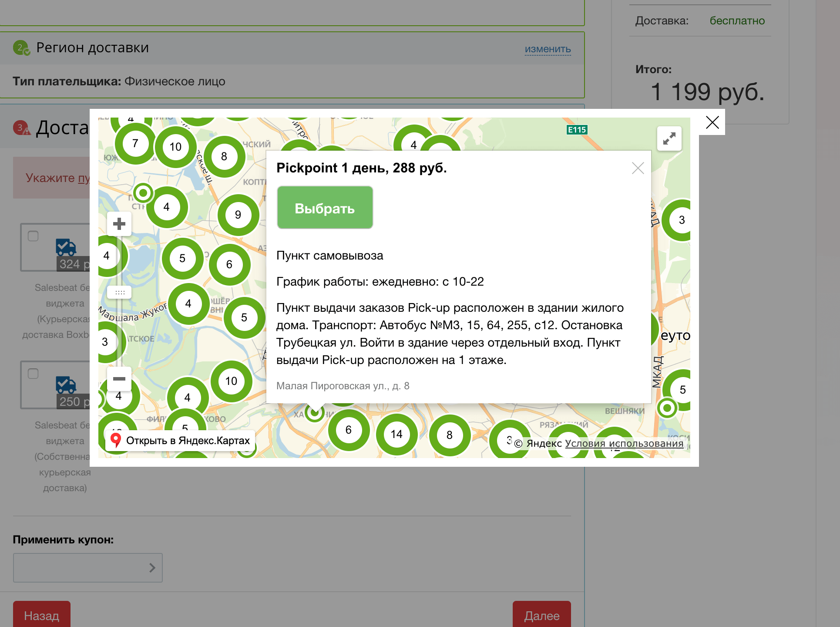The image size is (840, 627).
Task: Click the cluster marker with 5 near МКАД
Action: pos(678,390)
